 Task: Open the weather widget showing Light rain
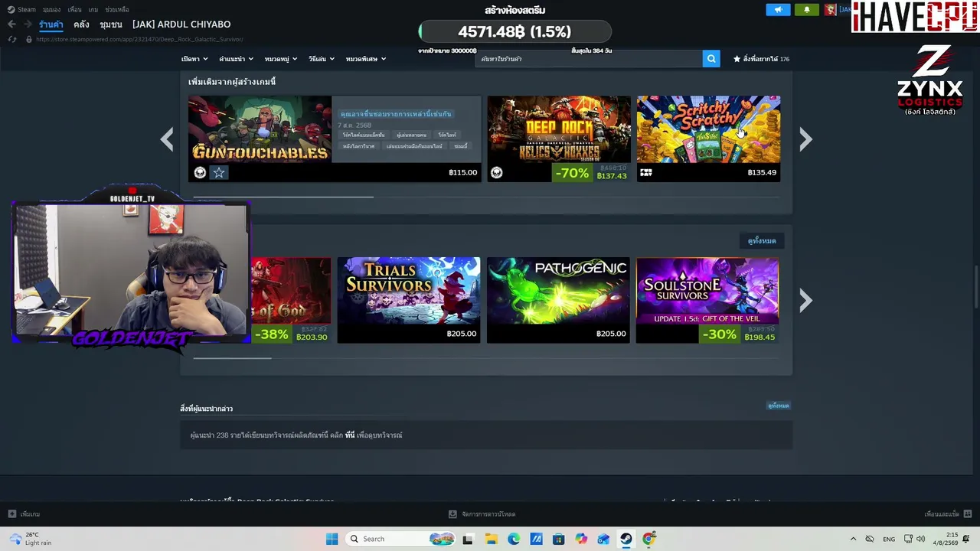pyautogui.click(x=31, y=539)
